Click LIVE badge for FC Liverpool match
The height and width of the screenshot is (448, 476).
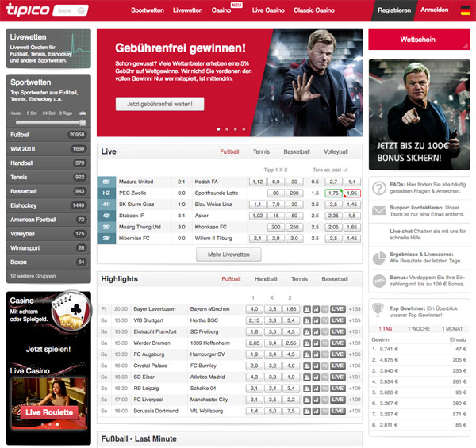(x=338, y=400)
